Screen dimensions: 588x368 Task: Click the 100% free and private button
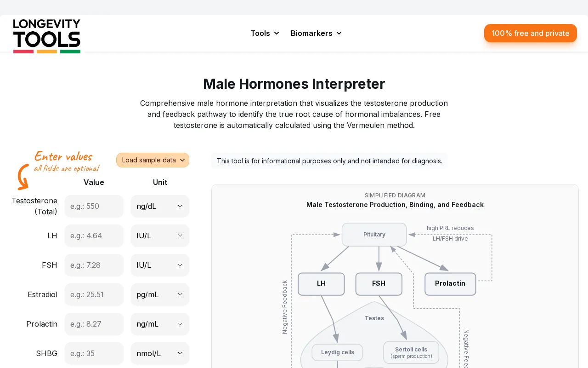click(x=531, y=33)
